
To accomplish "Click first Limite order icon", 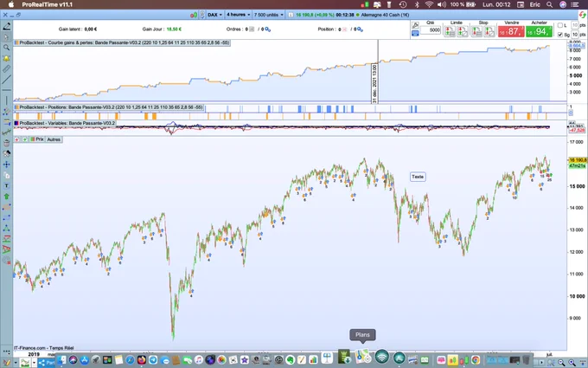I will (450, 31).
